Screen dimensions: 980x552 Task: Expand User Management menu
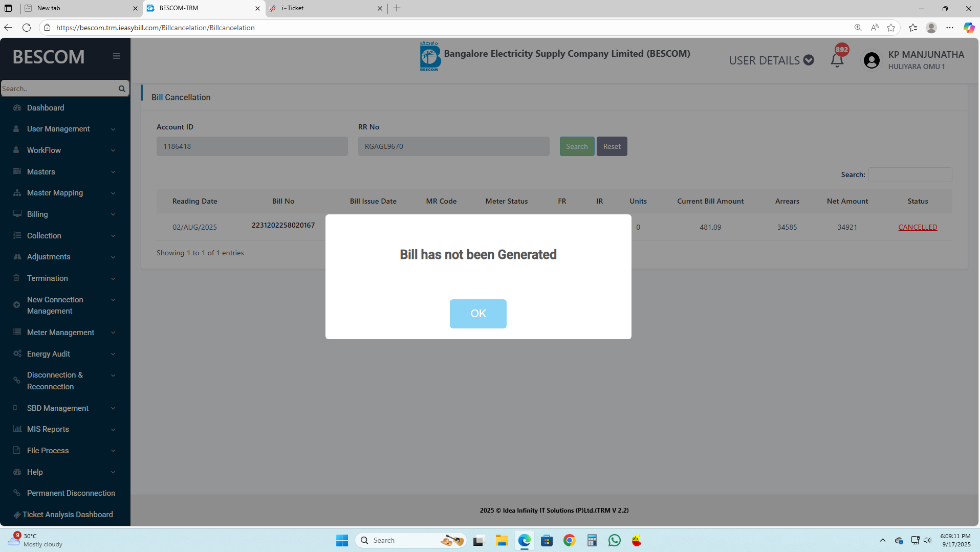pyautogui.click(x=65, y=129)
